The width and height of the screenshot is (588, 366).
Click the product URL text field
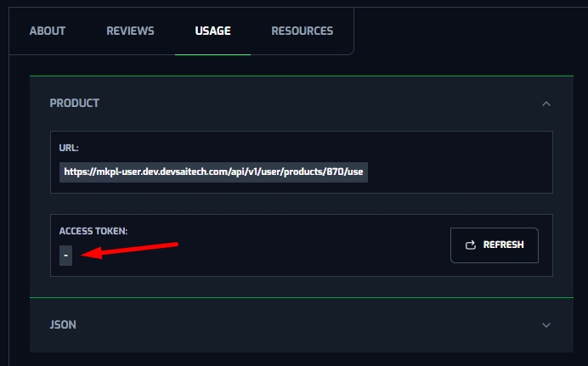tap(213, 172)
